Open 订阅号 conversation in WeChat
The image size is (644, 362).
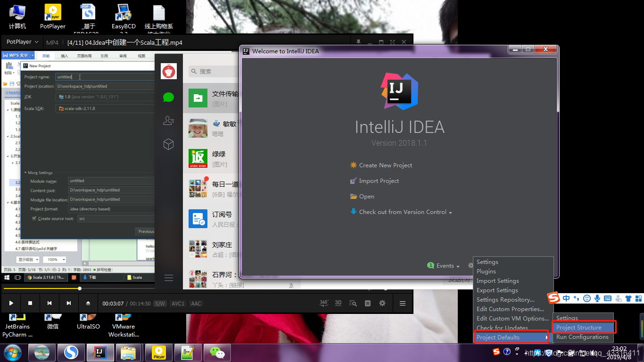(x=212, y=219)
